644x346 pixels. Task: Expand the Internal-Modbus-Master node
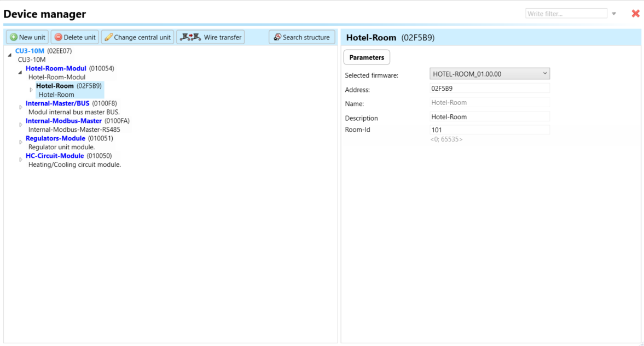(21, 125)
